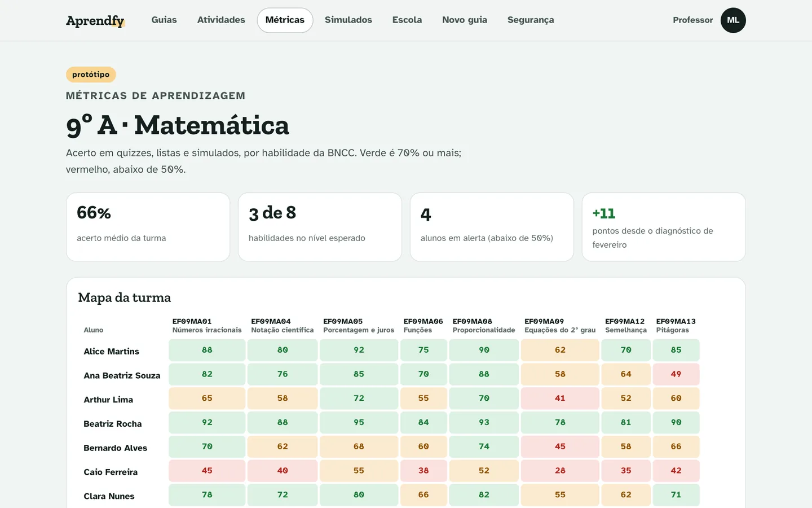Click the EF09MA13 Pitágoras column header
The image size is (812, 508).
point(676,326)
